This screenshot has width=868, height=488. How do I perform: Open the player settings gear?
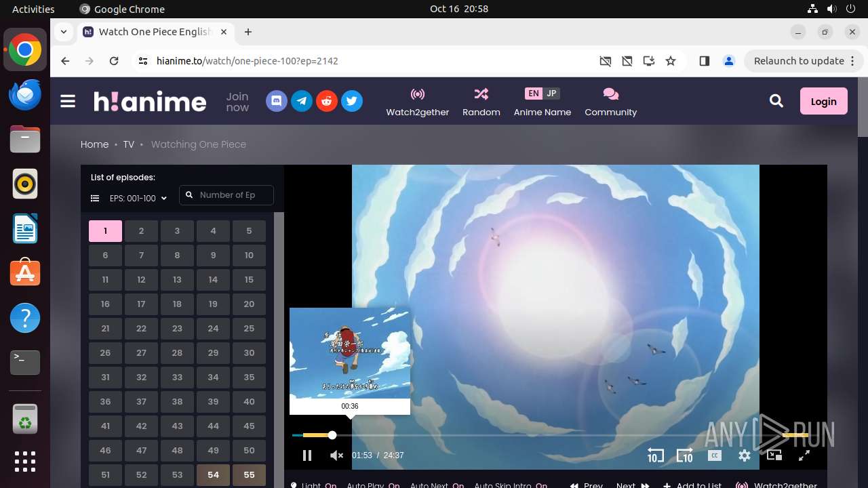coord(745,455)
